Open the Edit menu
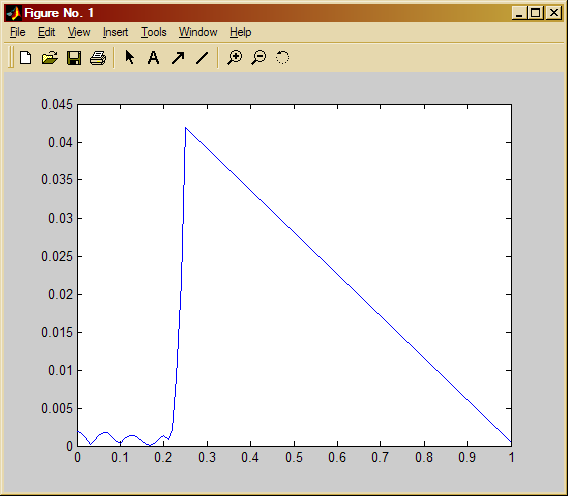The height and width of the screenshot is (496, 568). coord(47,32)
